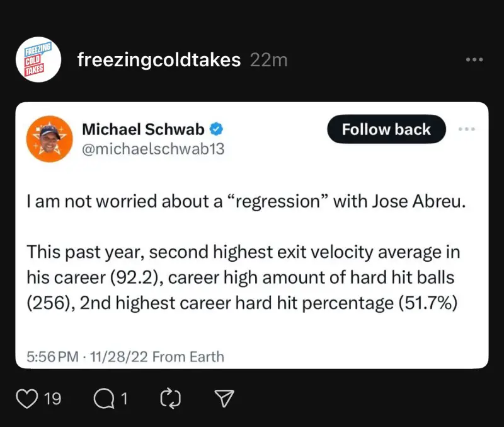This screenshot has height=427, width=504.
Task: Like the post with the heart icon
Action: pyautogui.click(x=26, y=398)
